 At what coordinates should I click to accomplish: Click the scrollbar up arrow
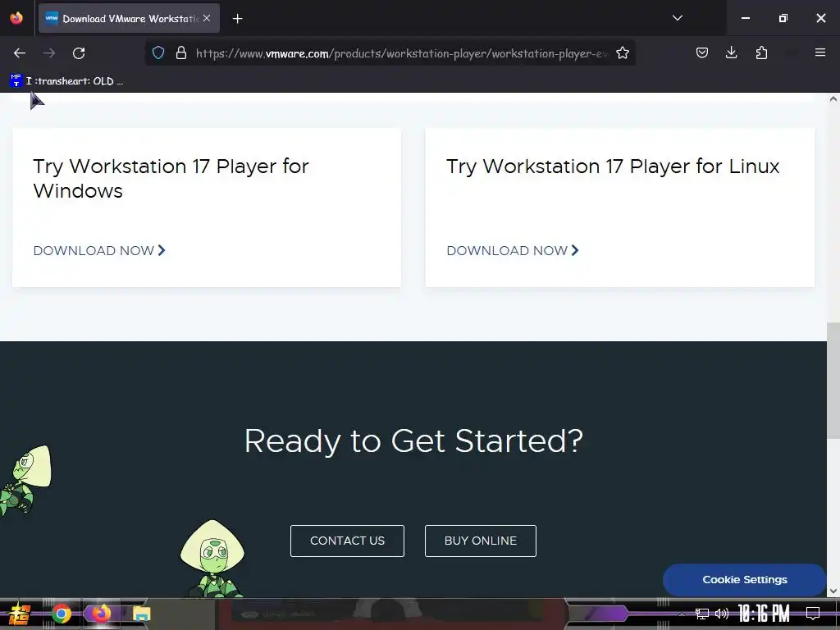point(833,99)
